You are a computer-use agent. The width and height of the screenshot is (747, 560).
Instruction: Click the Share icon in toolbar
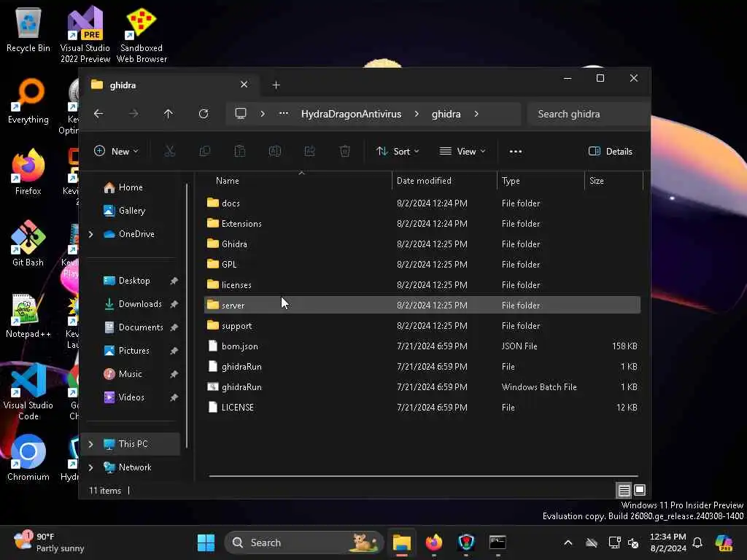tap(309, 152)
